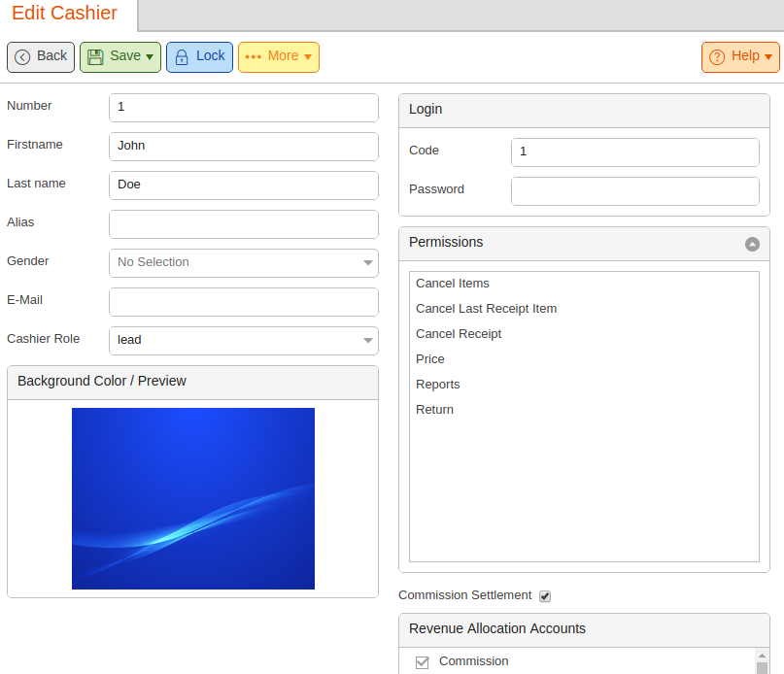The height and width of the screenshot is (674, 784).
Task: Click the Login panel header
Action: coord(584,111)
